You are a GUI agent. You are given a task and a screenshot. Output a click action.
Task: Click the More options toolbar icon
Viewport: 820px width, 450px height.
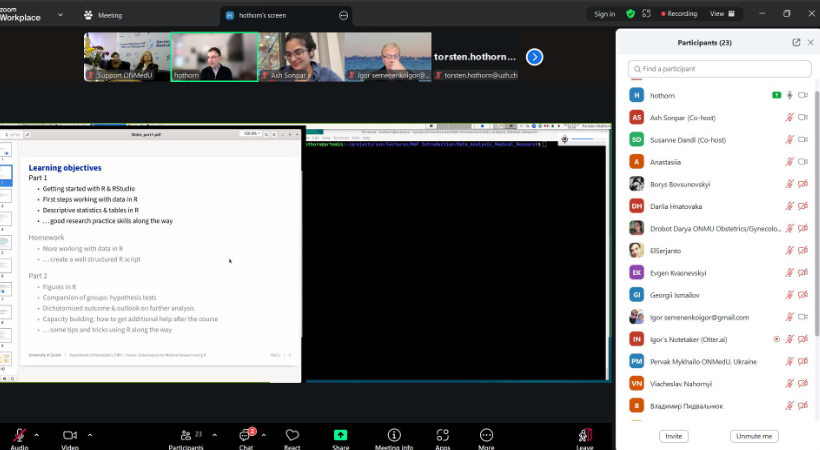(486, 435)
